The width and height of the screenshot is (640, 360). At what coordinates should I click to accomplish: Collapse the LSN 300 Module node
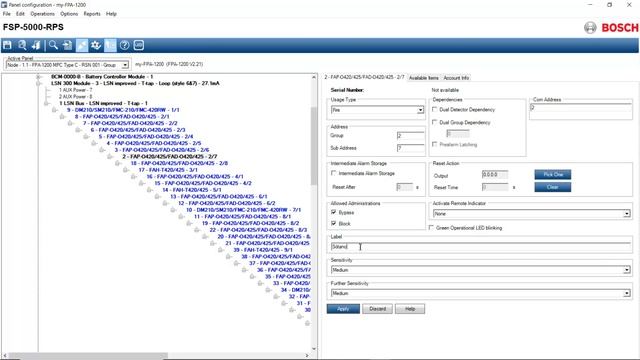pyautogui.click(x=38, y=83)
